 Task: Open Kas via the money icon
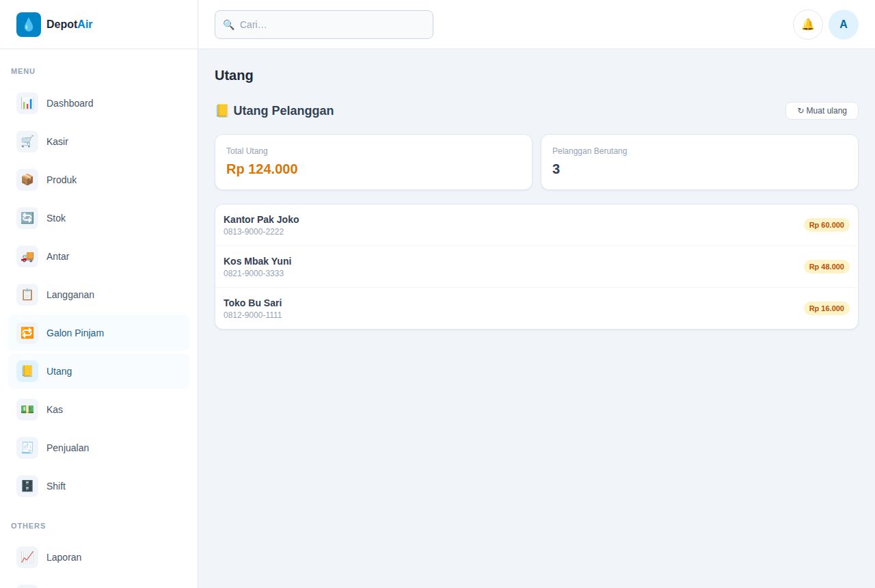pos(27,410)
